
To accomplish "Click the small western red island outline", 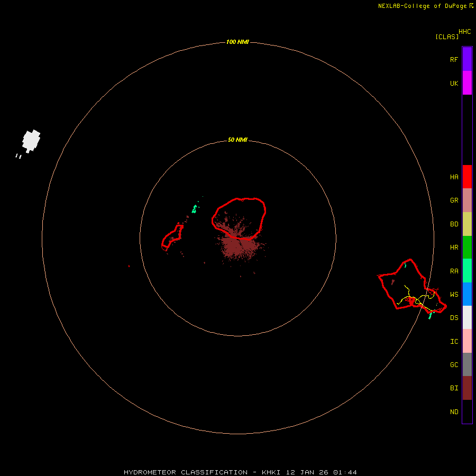I will (x=172, y=237).
